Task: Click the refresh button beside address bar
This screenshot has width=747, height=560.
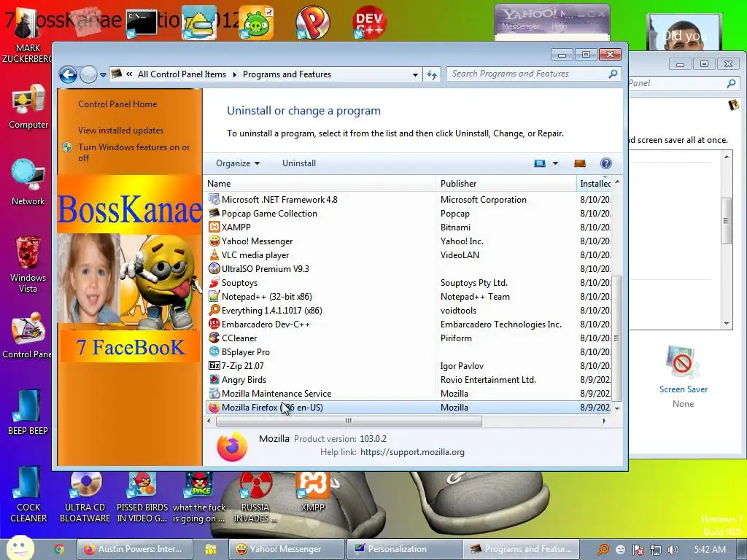Action: tap(432, 74)
